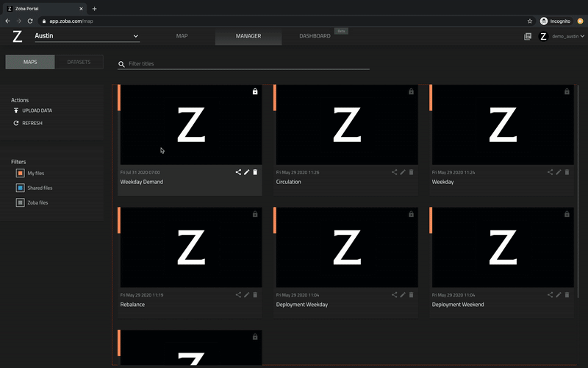Image resolution: width=588 pixels, height=368 pixels.
Task: Edit the Circulation map
Action: coord(403,172)
